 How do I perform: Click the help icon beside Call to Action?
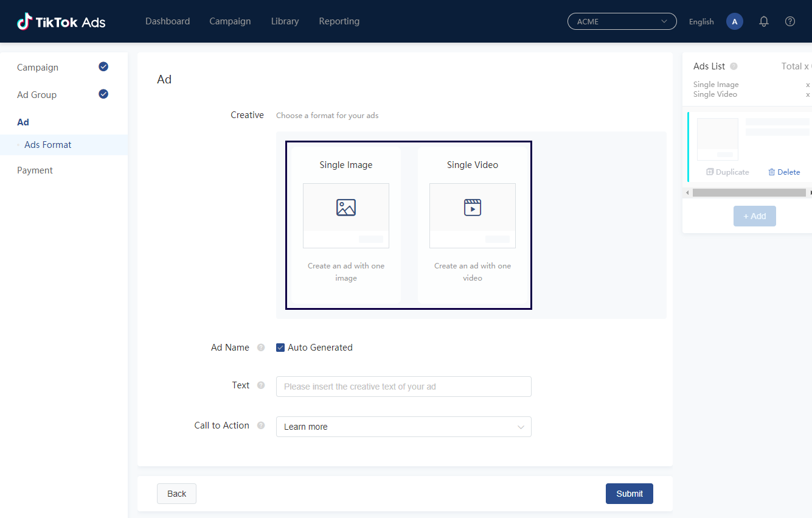coord(261,425)
